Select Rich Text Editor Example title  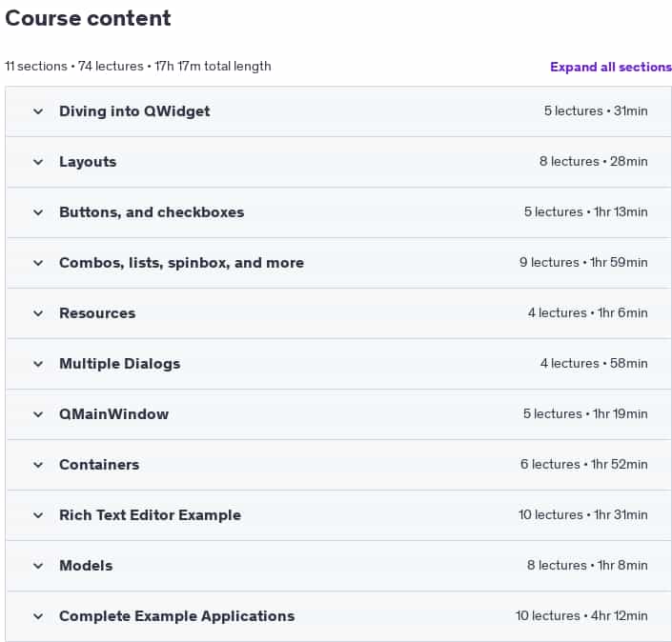150,515
